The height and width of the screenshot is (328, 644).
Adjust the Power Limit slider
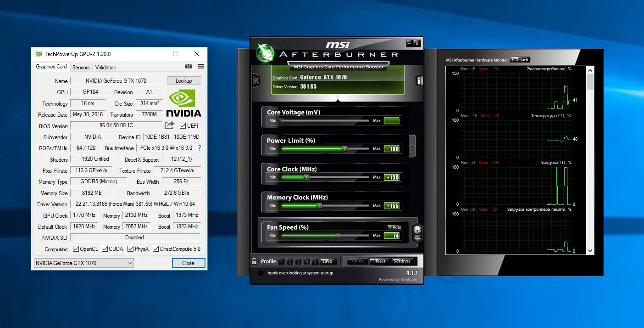point(325,149)
